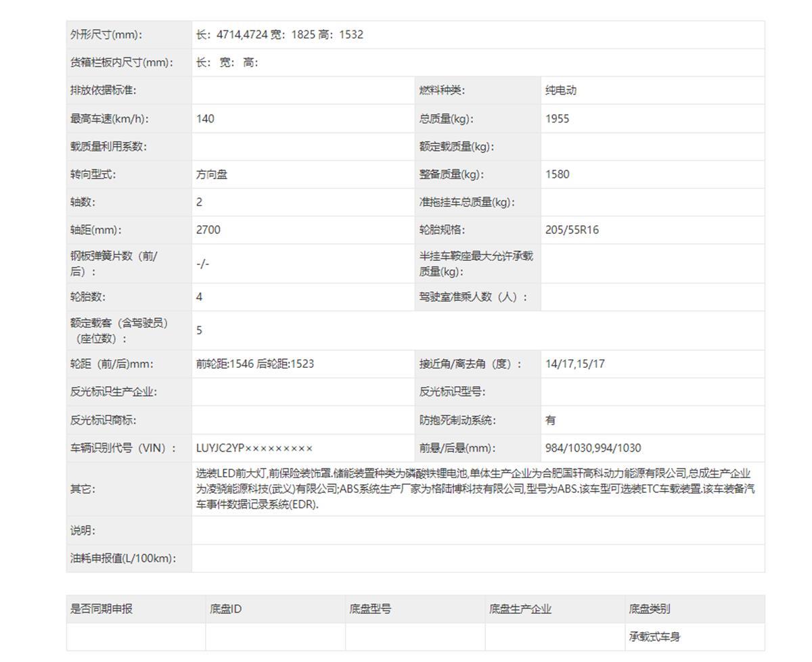Click the 额定载客（含驾驶员）label
Screen dimensions: 812x662
pyautogui.click(x=119, y=330)
